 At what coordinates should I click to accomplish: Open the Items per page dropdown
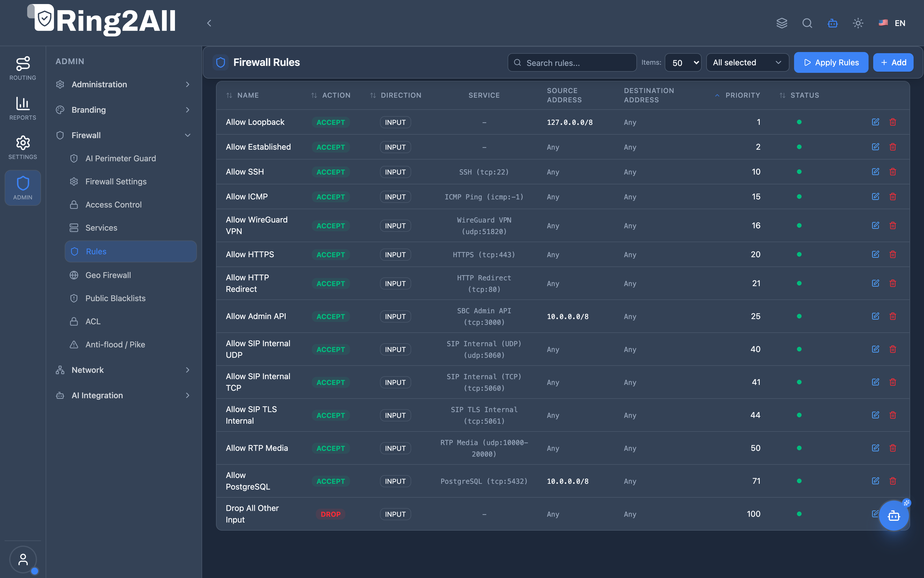[683, 63]
